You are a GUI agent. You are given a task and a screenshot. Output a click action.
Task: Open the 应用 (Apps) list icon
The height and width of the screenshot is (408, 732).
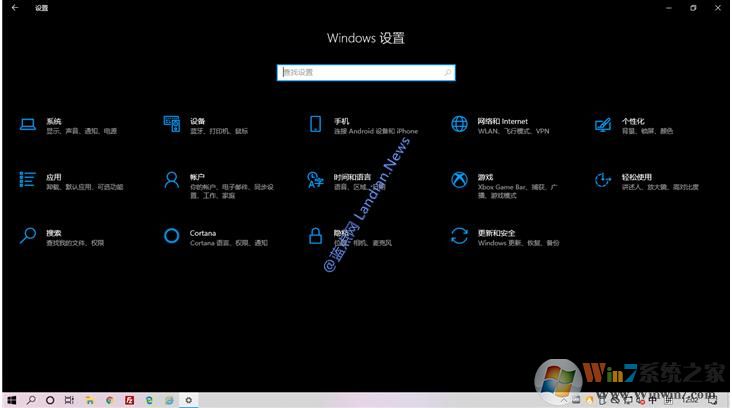click(x=27, y=180)
